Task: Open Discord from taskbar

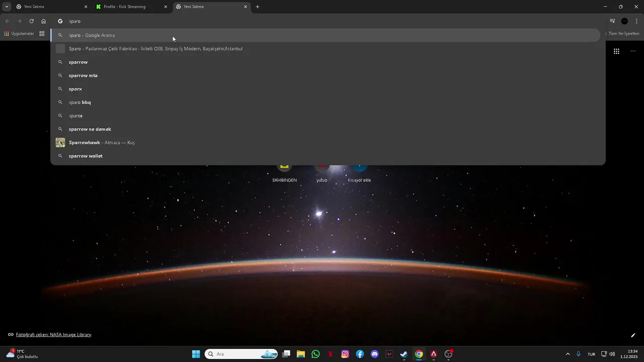Action: (x=375, y=354)
